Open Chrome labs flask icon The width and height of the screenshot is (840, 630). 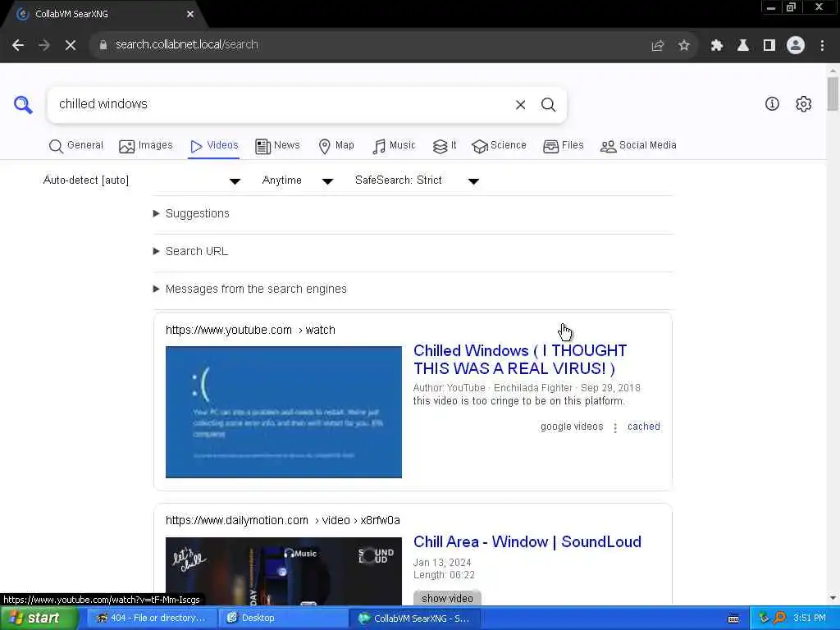click(x=743, y=46)
